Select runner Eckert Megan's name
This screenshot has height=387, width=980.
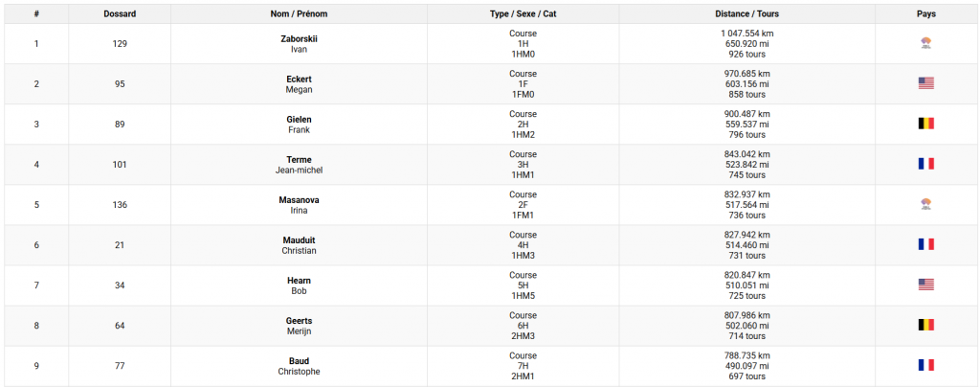tap(299, 83)
